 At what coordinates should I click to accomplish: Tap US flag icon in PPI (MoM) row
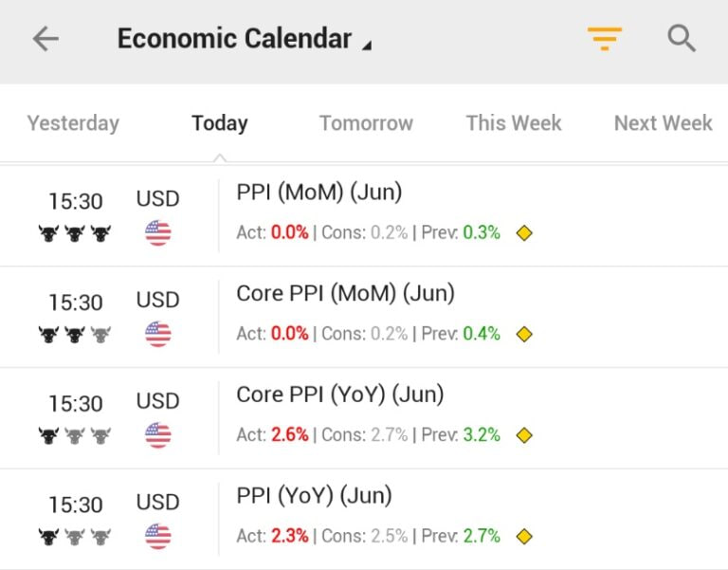(x=158, y=232)
